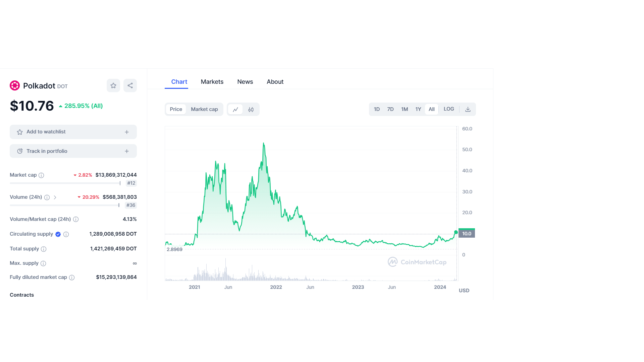
Task: Click the 10.0 current price label on chart
Action: pyautogui.click(x=467, y=234)
